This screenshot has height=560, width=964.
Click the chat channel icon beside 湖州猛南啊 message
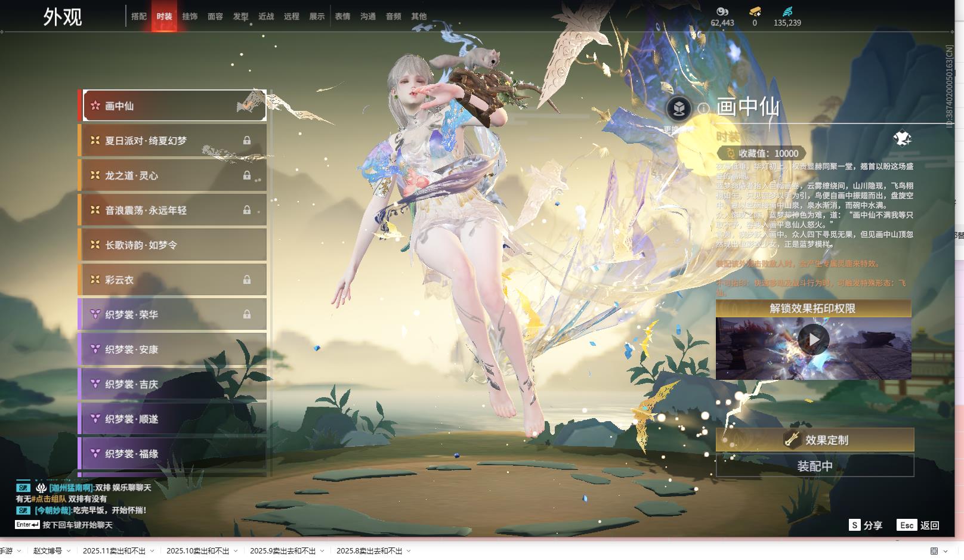[x=23, y=488]
